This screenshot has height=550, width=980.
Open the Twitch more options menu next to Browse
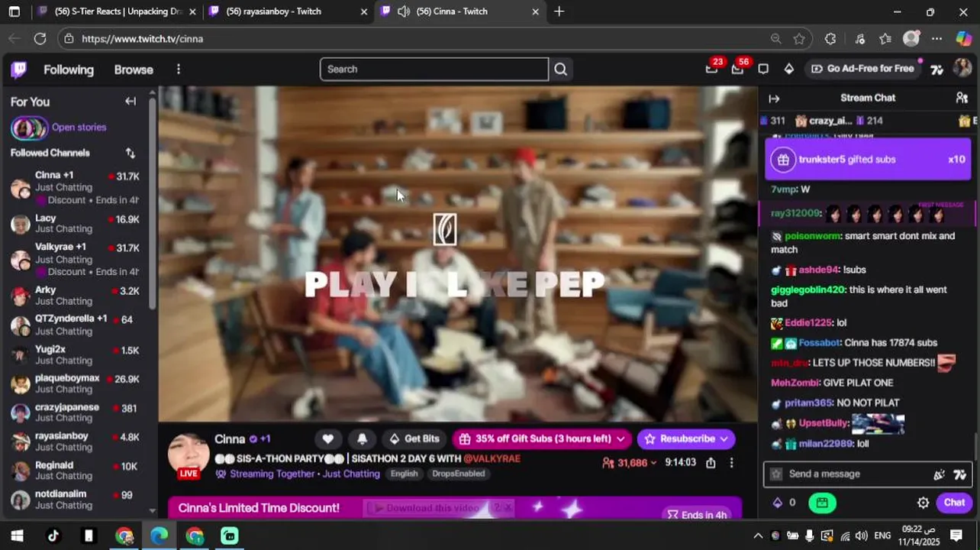178,70
